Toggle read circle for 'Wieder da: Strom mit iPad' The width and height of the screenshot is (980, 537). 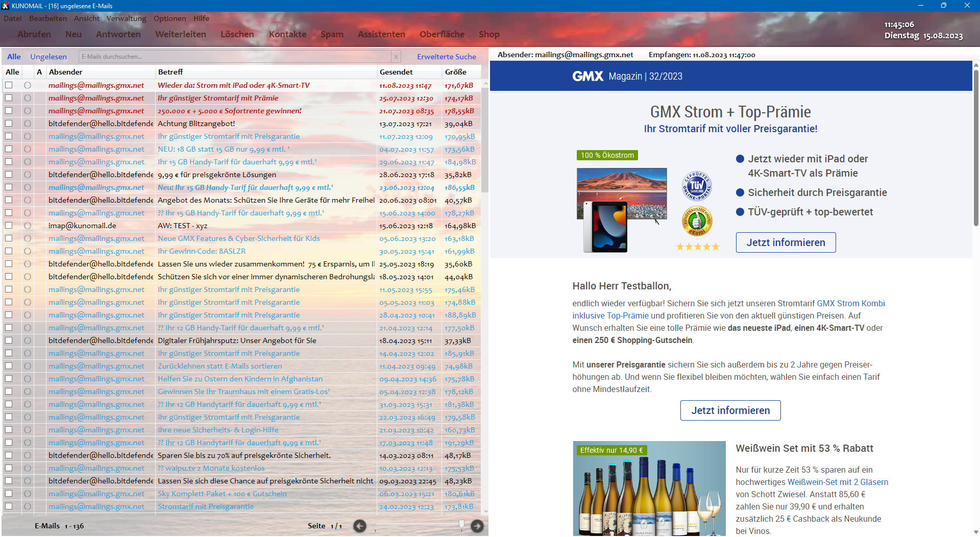tap(28, 85)
